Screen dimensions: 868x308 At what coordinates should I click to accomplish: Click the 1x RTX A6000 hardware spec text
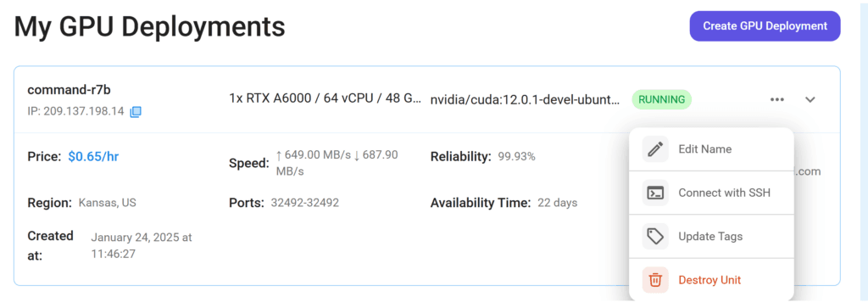pos(325,98)
